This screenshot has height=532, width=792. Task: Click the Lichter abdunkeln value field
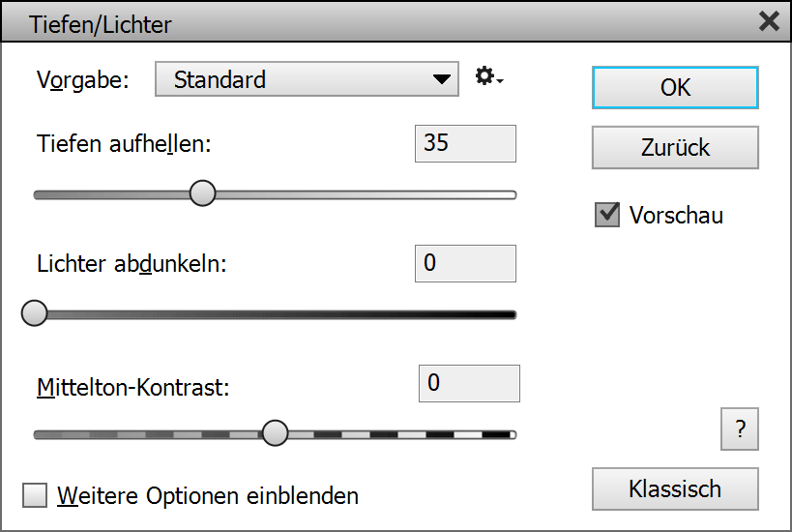465,263
